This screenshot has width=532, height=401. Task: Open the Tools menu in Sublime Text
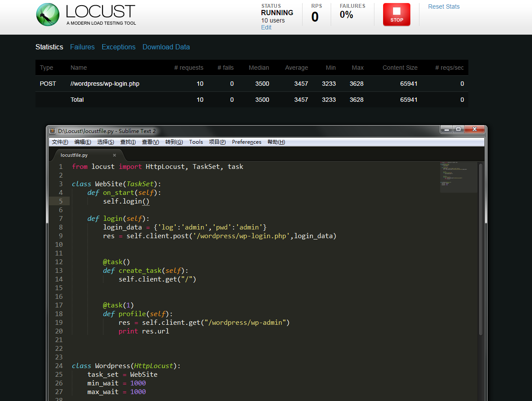click(x=196, y=142)
